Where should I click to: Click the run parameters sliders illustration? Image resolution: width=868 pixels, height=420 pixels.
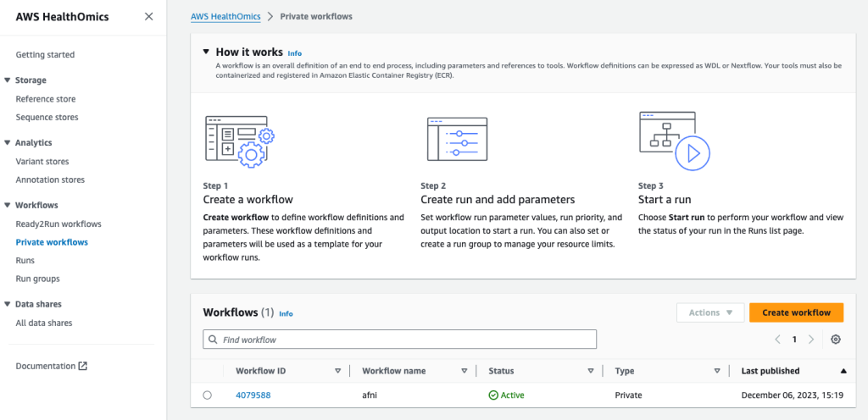457,139
